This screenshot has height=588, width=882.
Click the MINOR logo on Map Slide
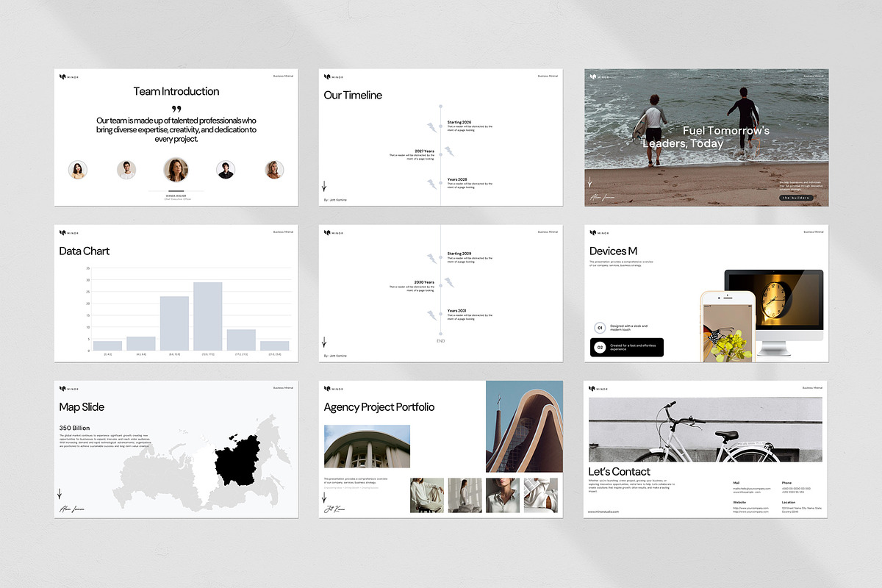(x=68, y=387)
